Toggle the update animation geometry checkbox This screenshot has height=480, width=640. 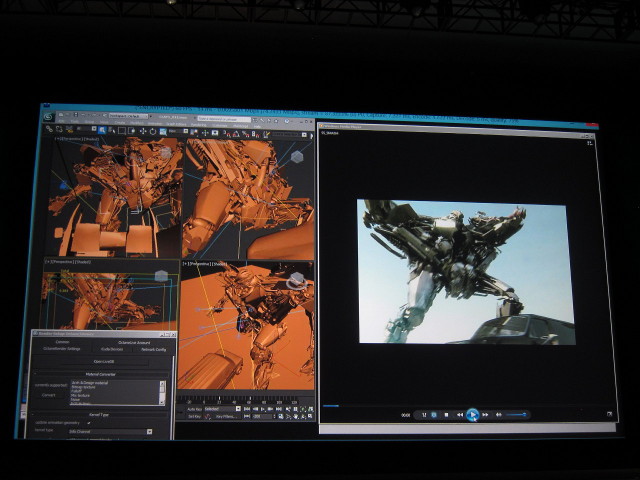coord(89,423)
